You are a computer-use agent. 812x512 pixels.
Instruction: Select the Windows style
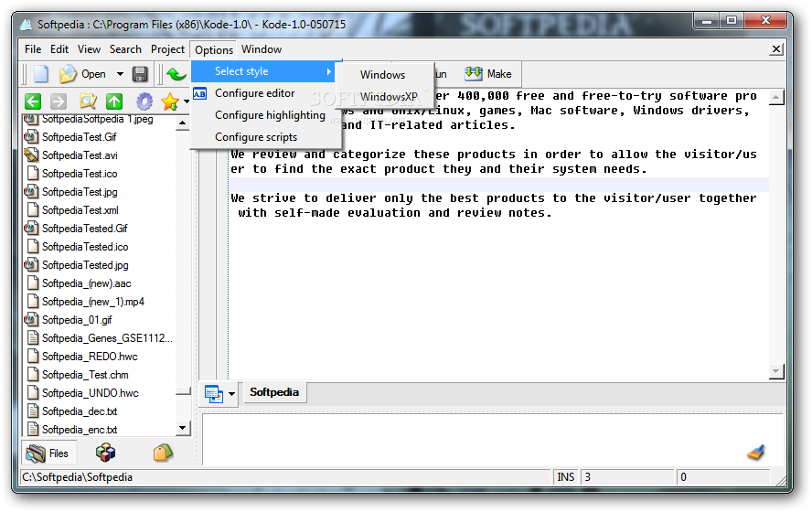click(384, 75)
